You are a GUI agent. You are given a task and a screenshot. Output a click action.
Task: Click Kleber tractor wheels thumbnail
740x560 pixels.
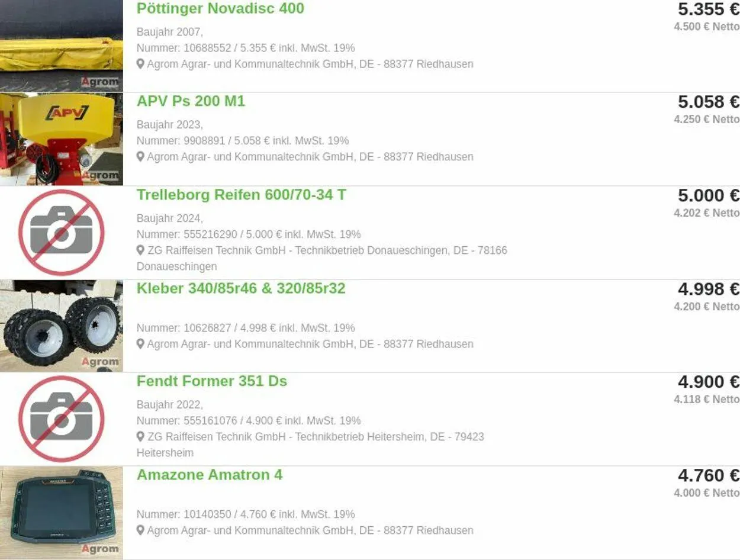click(x=62, y=326)
